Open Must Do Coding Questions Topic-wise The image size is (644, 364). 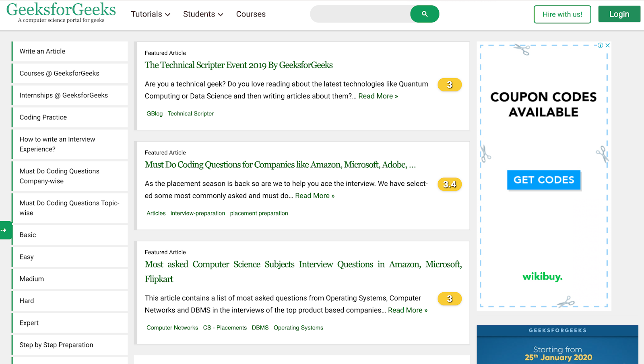(70, 208)
